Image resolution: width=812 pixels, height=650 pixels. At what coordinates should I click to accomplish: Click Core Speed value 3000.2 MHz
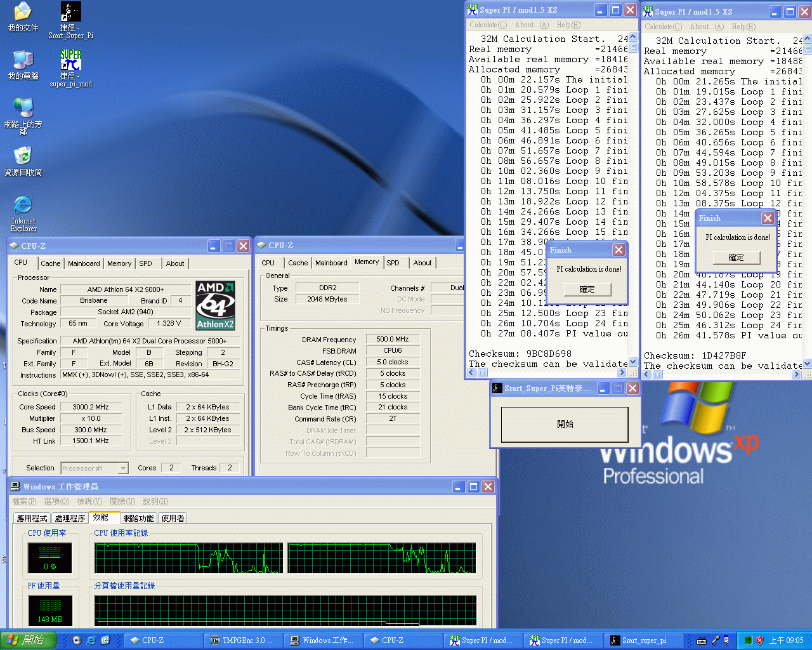[90, 407]
